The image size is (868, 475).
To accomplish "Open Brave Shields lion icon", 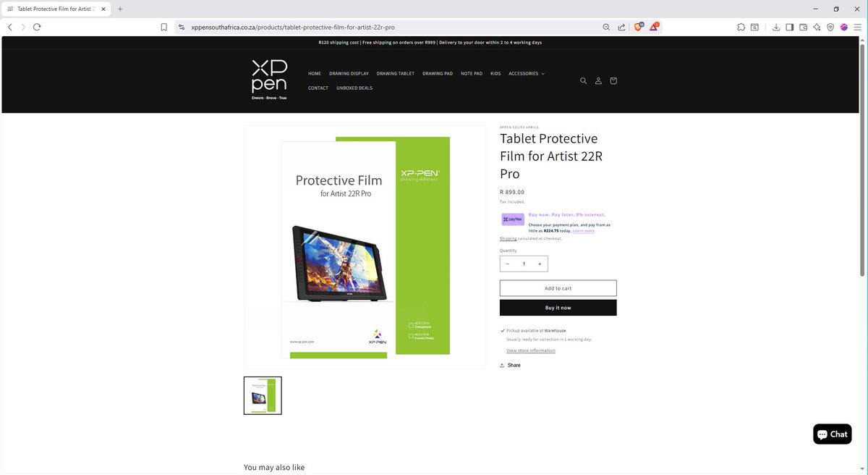I will pos(639,27).
